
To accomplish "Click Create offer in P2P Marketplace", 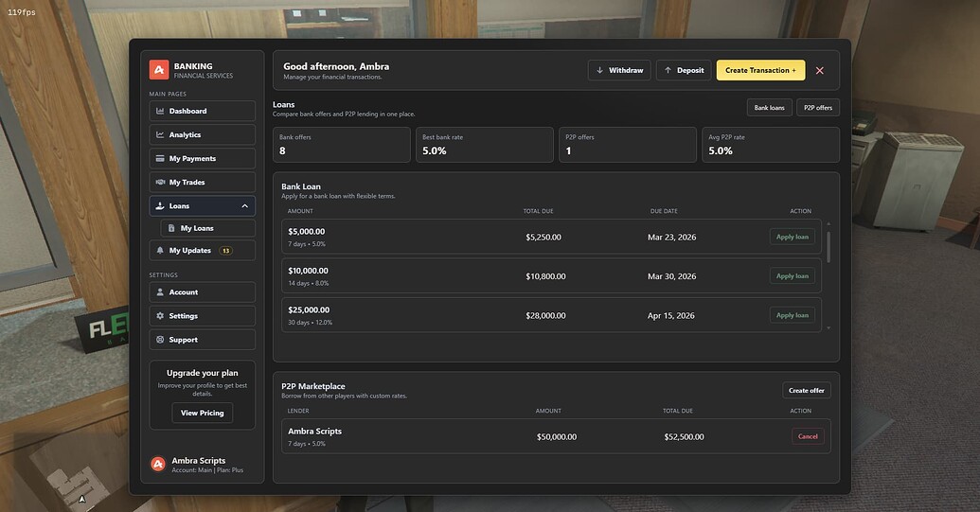I will pos(806,390).
